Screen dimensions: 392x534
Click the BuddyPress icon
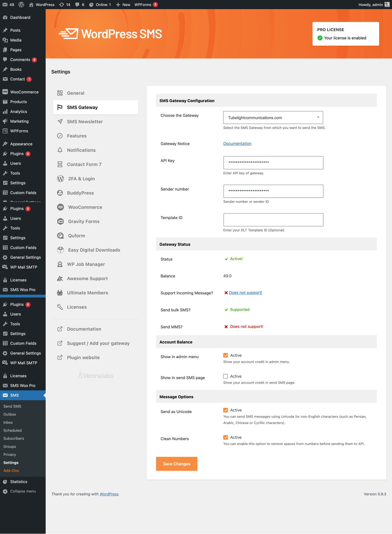tap(60, 193)
